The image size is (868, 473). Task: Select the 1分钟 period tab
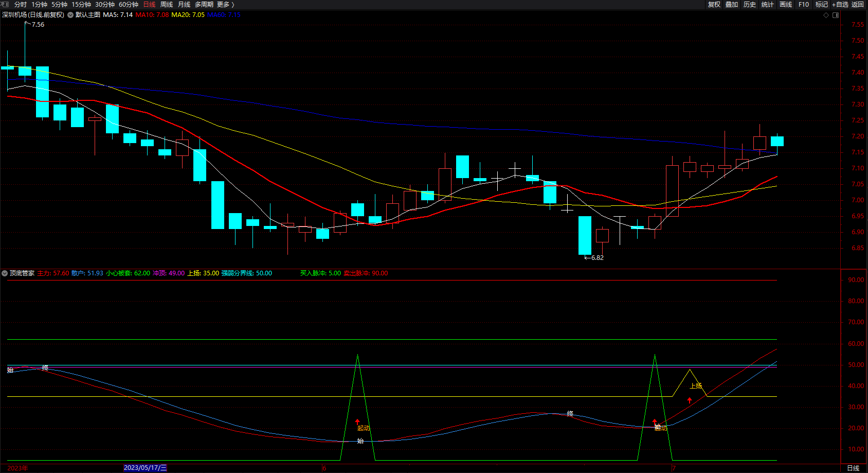pyautogui.click(x=39, y=5)
